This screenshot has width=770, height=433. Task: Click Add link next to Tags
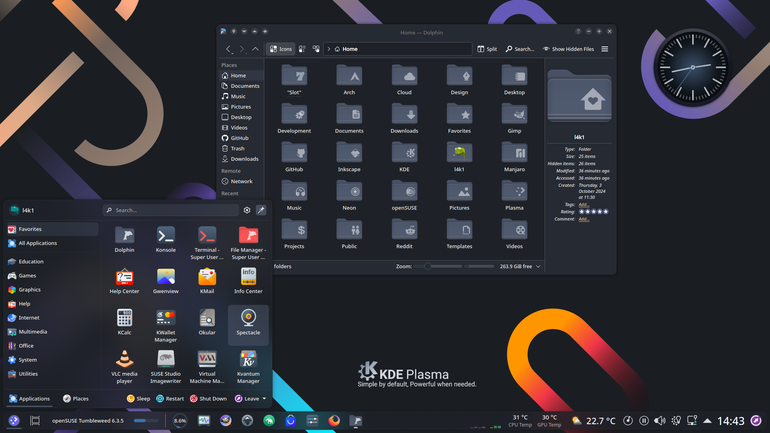(583, 205)
